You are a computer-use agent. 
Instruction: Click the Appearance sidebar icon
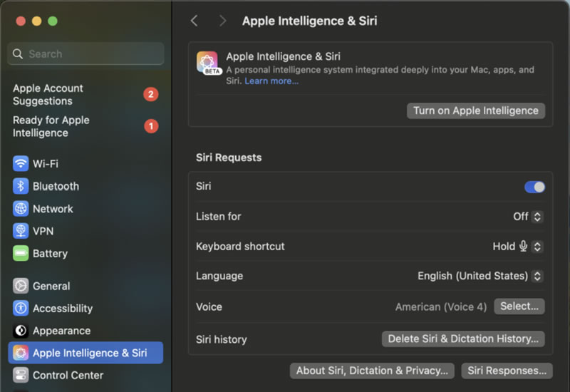click(x=21, y=331)
